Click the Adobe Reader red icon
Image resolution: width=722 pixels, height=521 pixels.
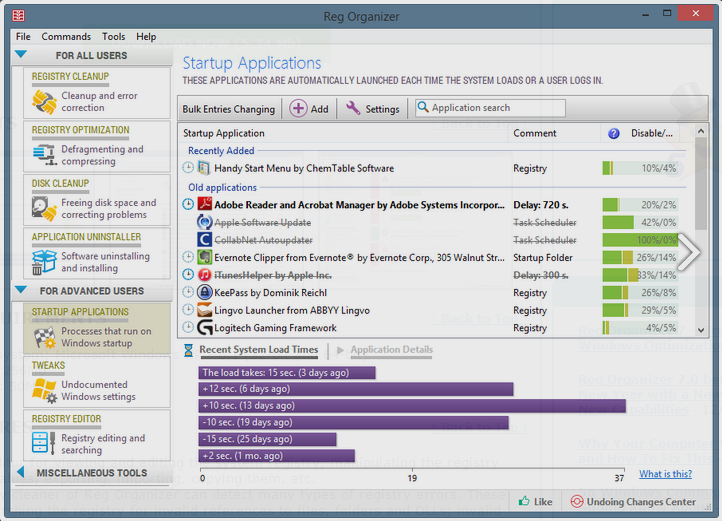pos(204,204)
